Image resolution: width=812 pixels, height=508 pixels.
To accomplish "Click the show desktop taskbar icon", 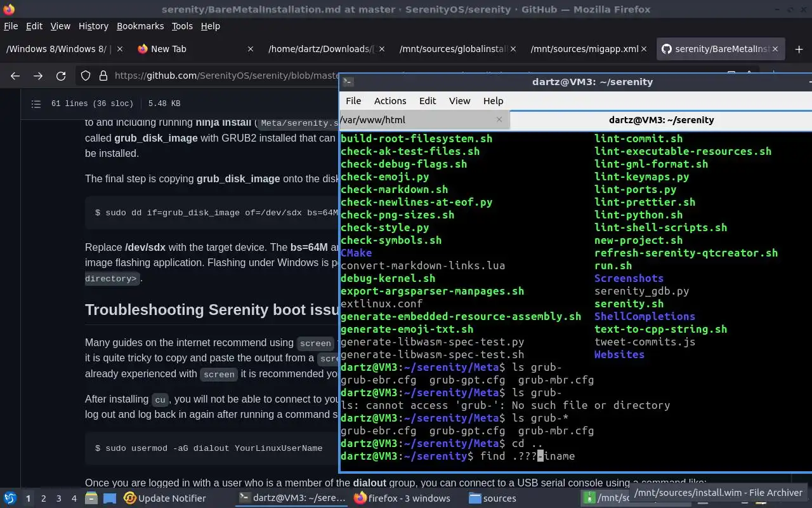I will 110,498.
